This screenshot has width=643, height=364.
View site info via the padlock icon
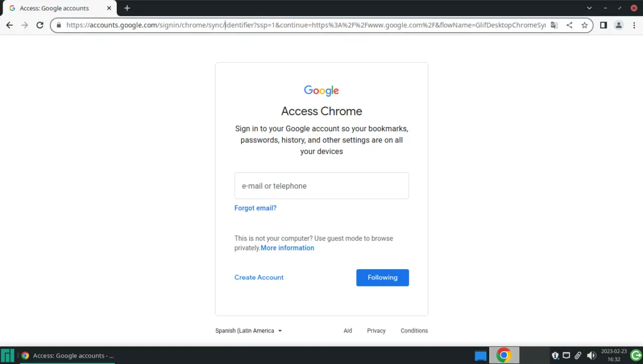(59, 25)
